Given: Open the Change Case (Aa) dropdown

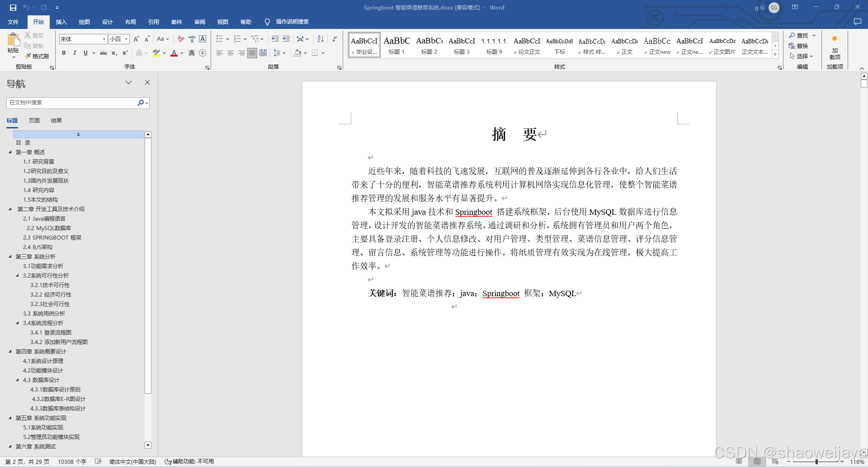Looking at the screenshot, I should tap(163, 39).
